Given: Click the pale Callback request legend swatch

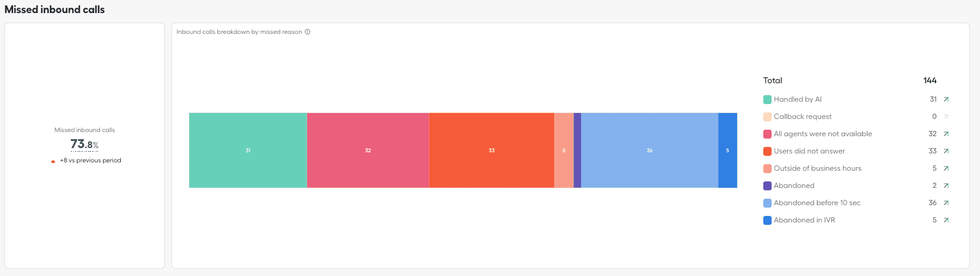Looking at the screenshot, I should [767, 117].
